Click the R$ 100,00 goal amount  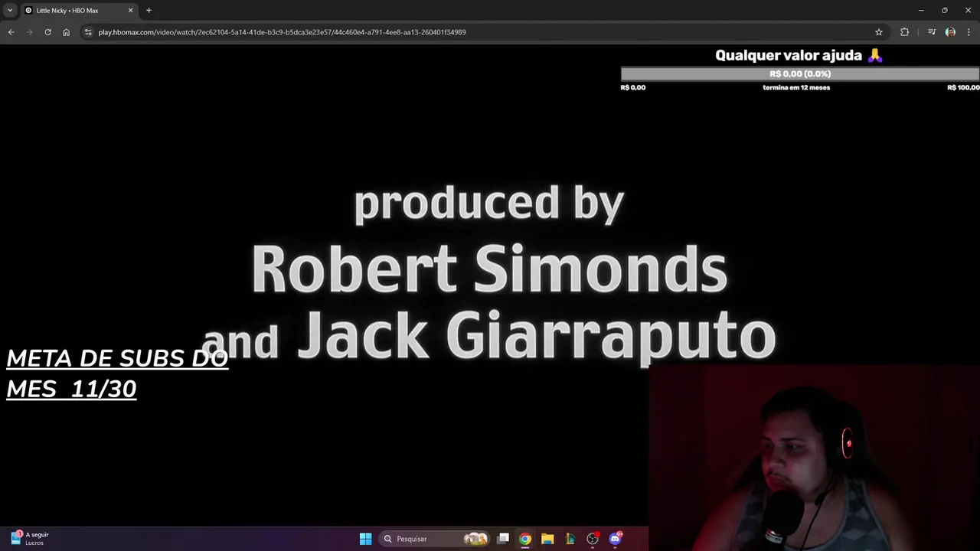click(963, 87)
